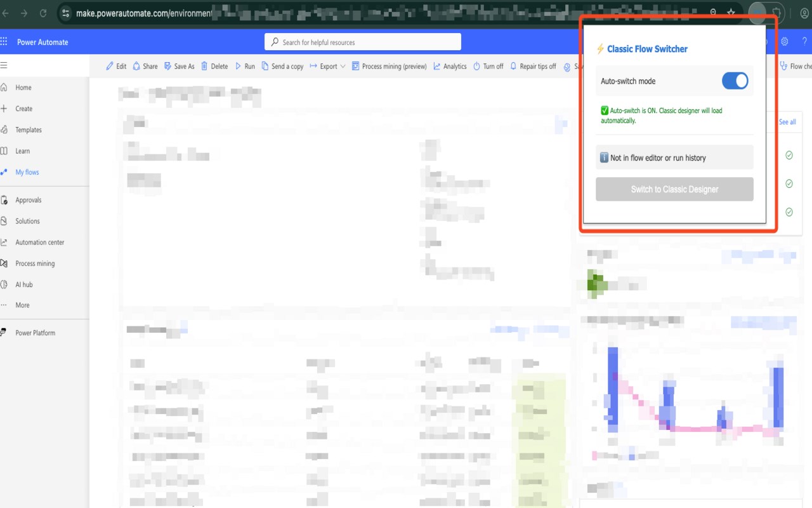The image size is (812, 508).
Task: Open Power Platform from the sidebar
Action: point(36,333)
